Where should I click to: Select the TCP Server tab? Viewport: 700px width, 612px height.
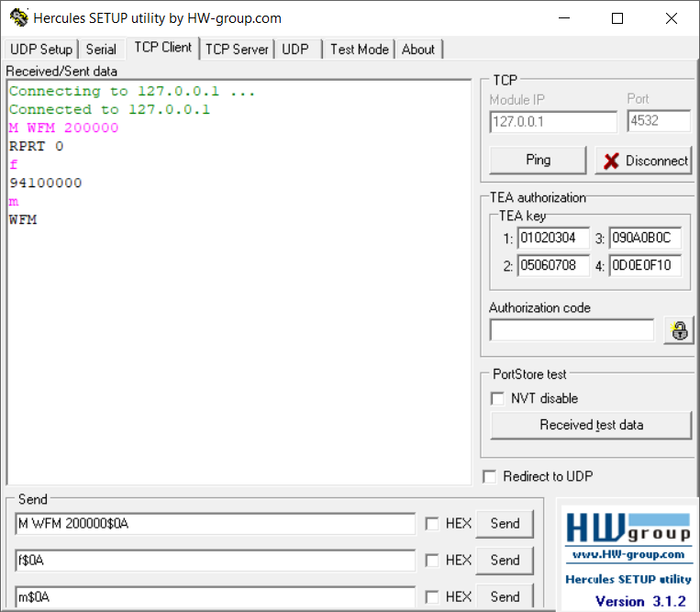click(237, 50)
